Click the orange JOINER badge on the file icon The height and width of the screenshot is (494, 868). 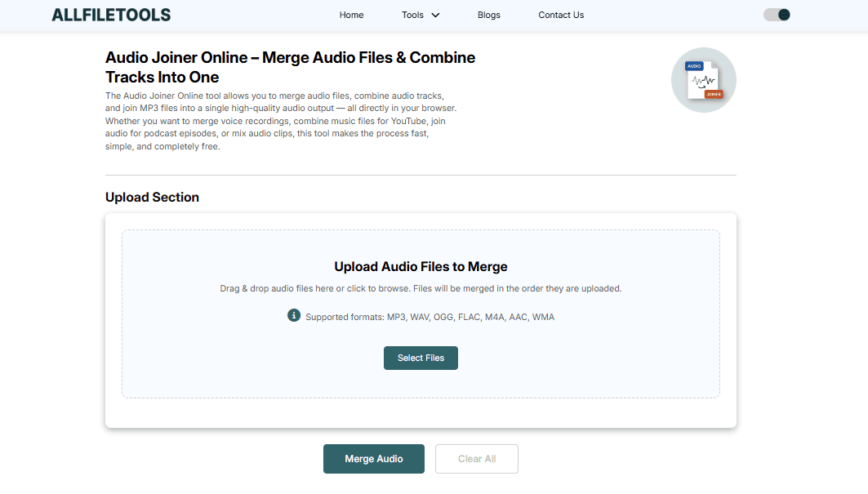[714, 95]
